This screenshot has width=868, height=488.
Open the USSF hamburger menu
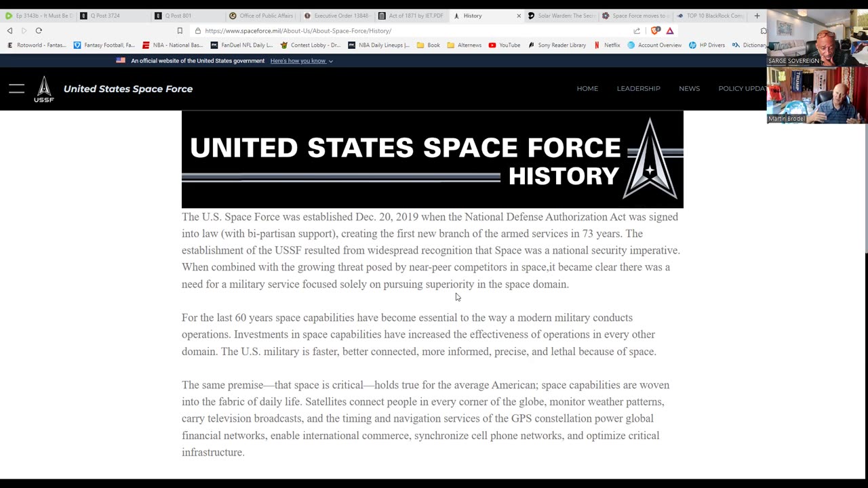click(17, 89)
